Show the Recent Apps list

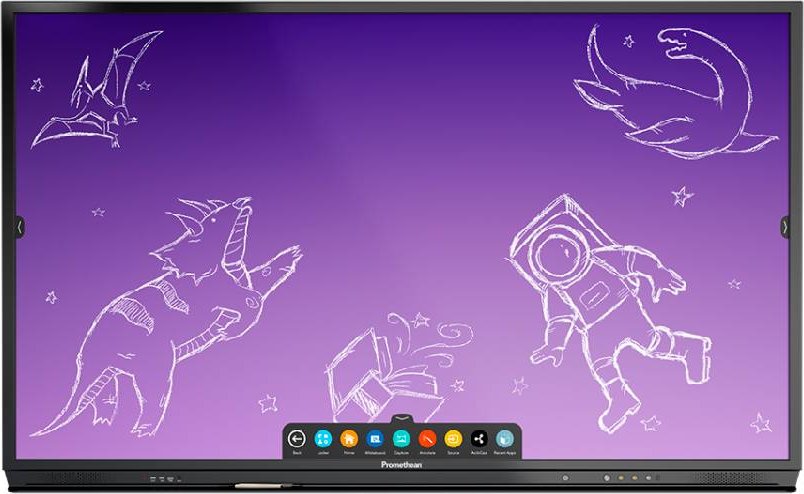505,438
